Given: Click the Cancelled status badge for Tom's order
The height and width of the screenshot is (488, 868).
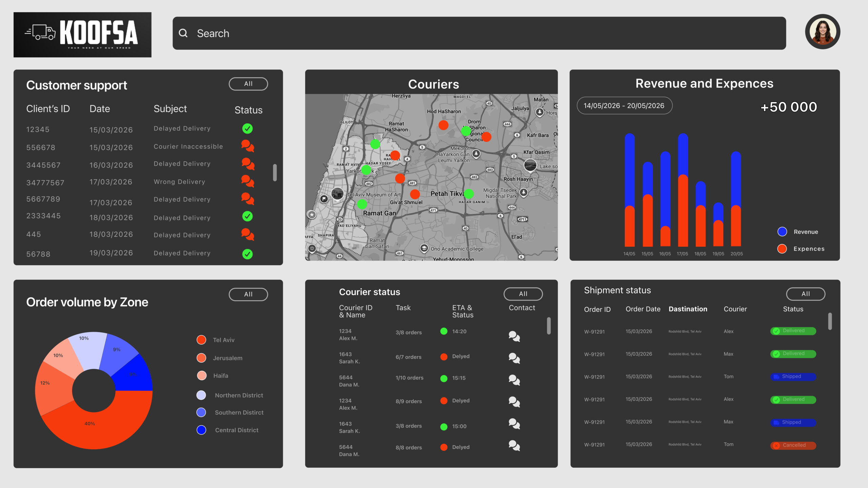Looking at the screenshot, I should 793,445.
